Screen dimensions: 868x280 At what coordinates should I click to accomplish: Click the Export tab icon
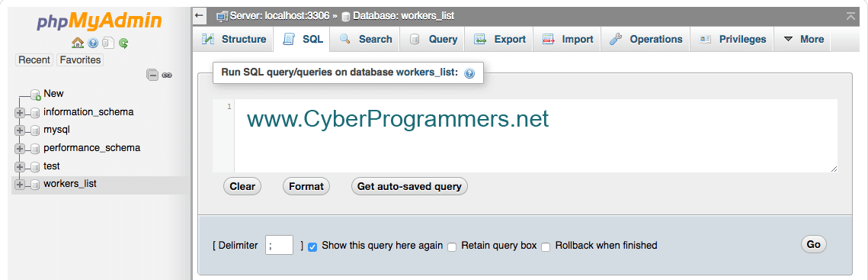point(480,40)
